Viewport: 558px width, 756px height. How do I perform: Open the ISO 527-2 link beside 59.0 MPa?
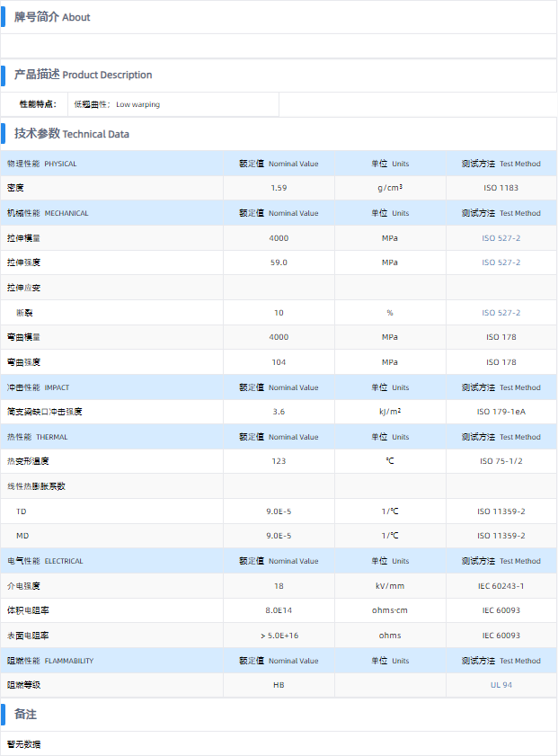[500, 262]
